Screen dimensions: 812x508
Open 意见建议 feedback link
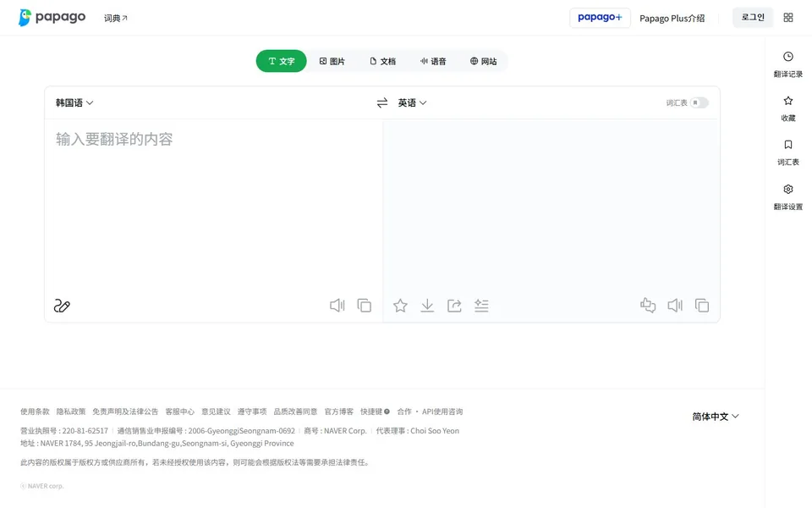point(216,411)
